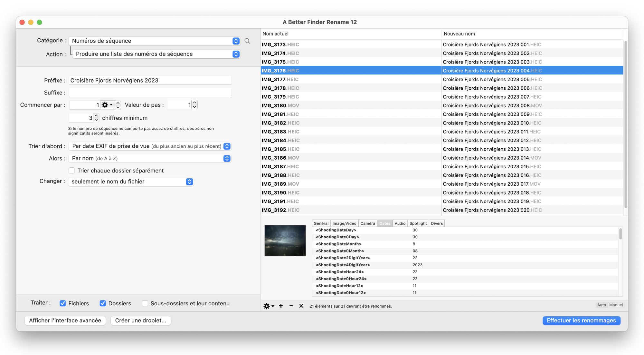Click the Commencer par number field
The image size is (644, 355).
(x=85, y=105)
